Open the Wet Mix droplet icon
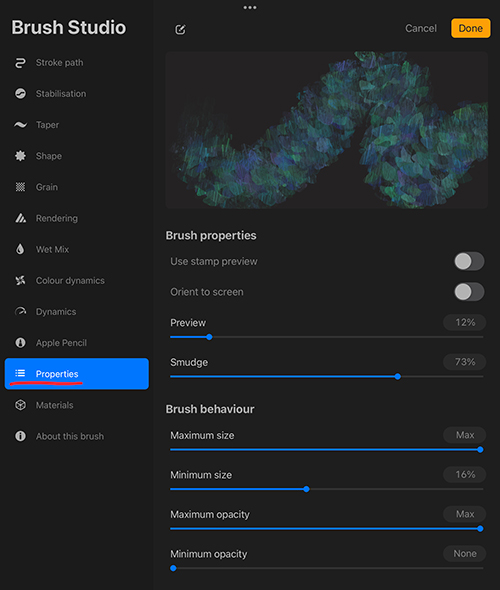This screenshot has height=590, width=500. pyautogui.click(x=20, y=249)
